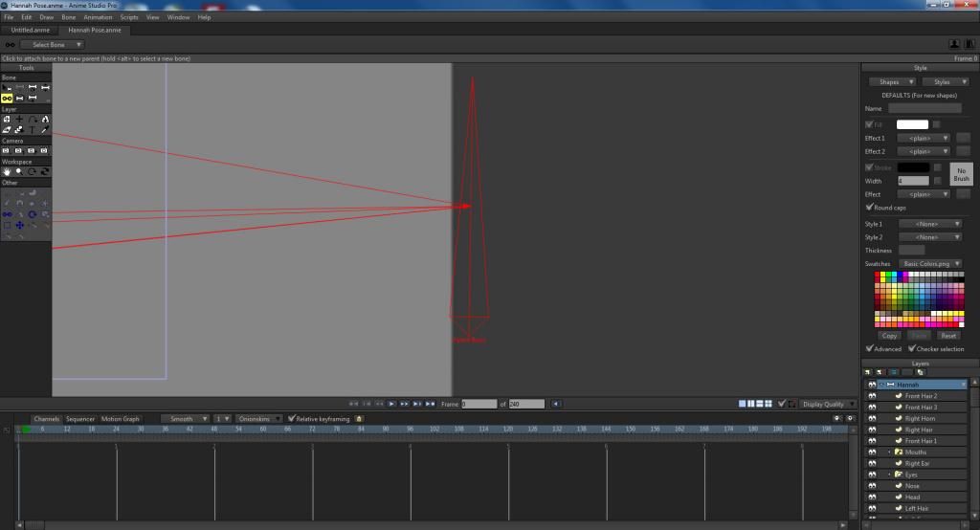Viewport: 980px width, 530px height.
Task: Select the Pan Workspace hand tool
Action: coord(7,171)
